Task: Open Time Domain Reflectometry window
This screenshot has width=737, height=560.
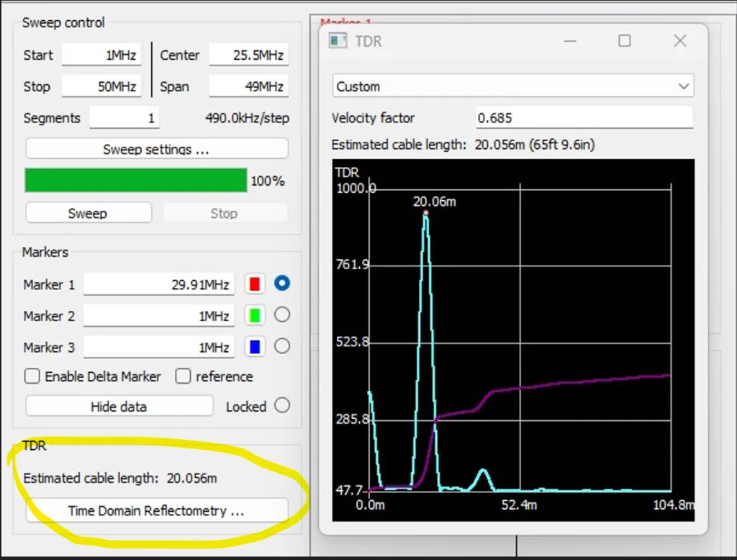Action: [157, 510]
